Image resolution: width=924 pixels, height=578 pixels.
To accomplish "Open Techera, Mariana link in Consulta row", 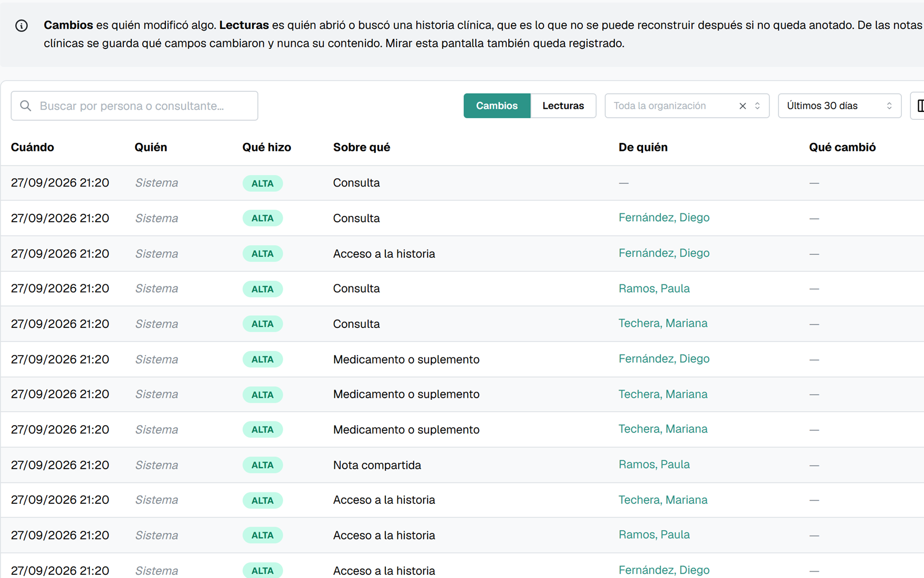I will [663, 323].
